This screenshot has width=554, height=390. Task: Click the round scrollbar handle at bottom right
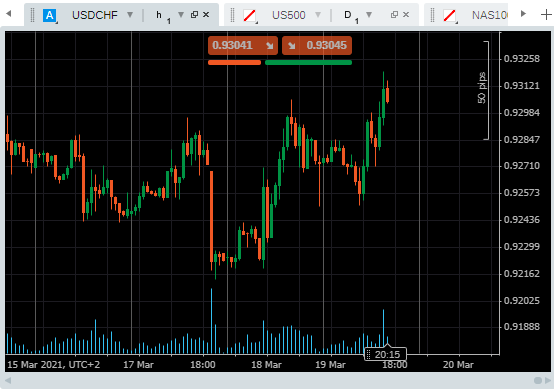[x=538, y=380]
